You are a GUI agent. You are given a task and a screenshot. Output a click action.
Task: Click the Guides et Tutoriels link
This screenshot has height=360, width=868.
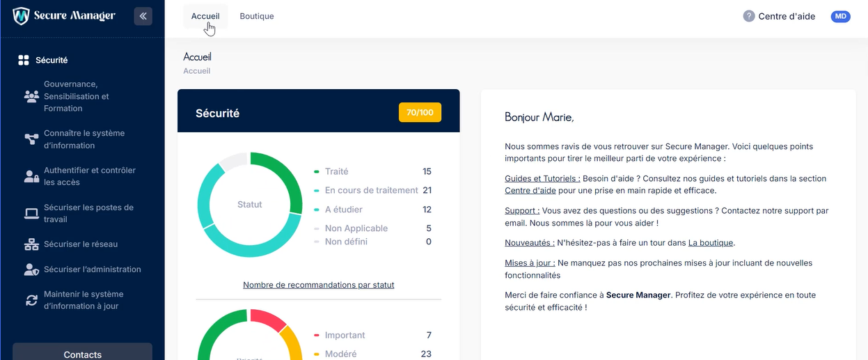click(542, 178)
